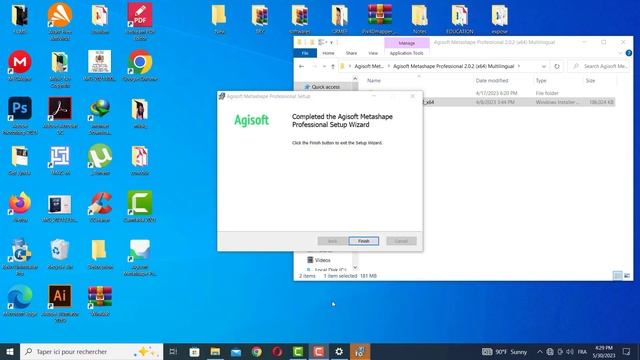
Task: Select Videos in Explorer navigation pane
Action: (322, 260)
